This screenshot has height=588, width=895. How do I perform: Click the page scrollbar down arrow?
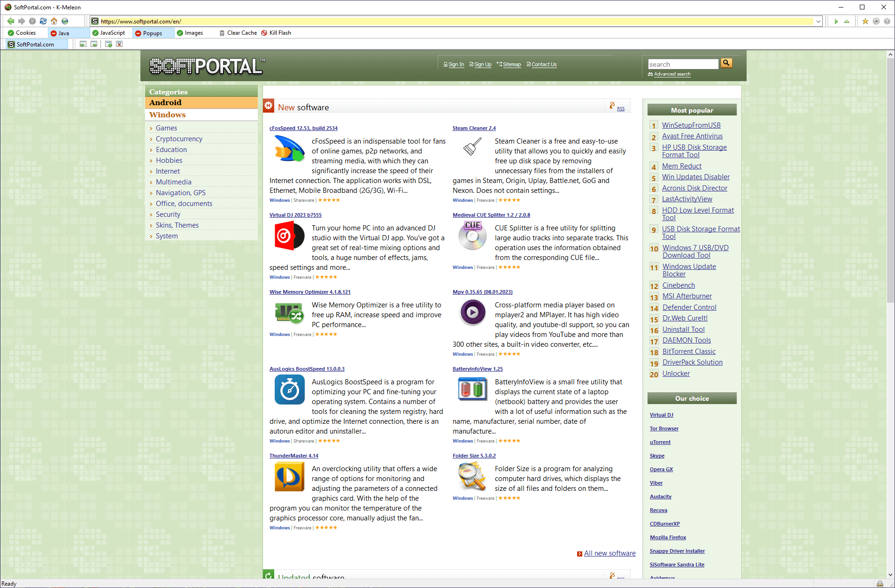[x=890, y=574]
